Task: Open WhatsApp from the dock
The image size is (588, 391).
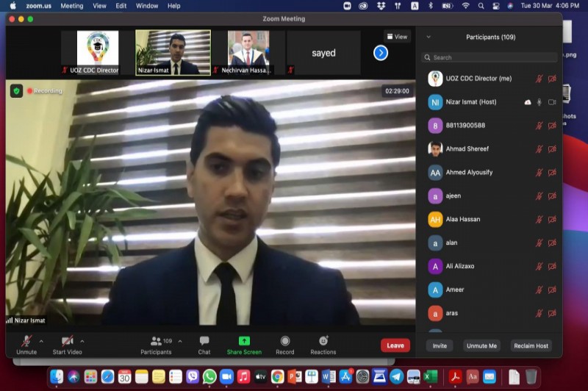Action: pyautogui.click(x=209, y=376)
